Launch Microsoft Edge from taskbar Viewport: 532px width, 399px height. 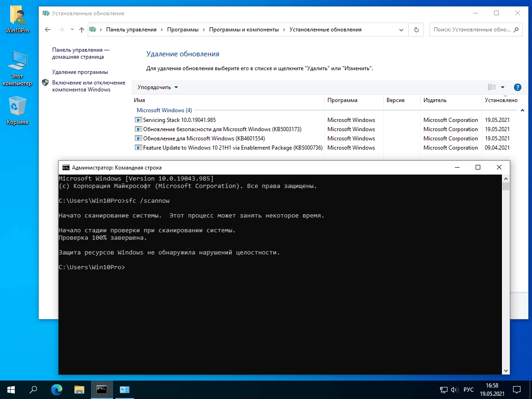click(x=57, y=389)
